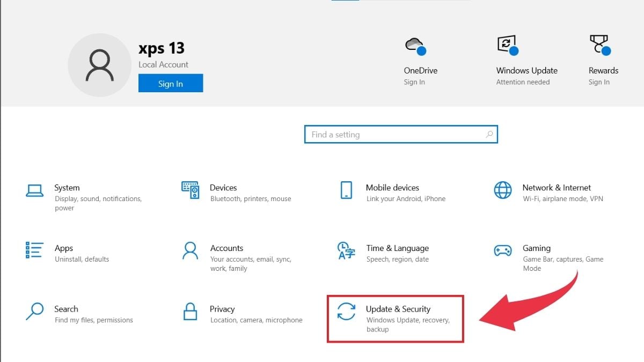This screenshot has width=644, height=362.
Task: Click the Rewards medal icon
Action: pos(600,46)
